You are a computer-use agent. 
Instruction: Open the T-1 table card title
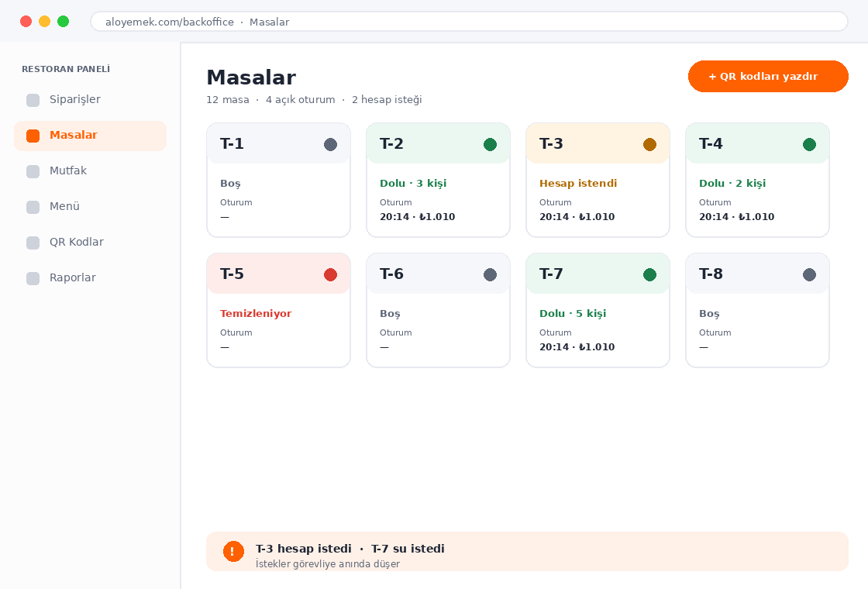tap(232, 144)
